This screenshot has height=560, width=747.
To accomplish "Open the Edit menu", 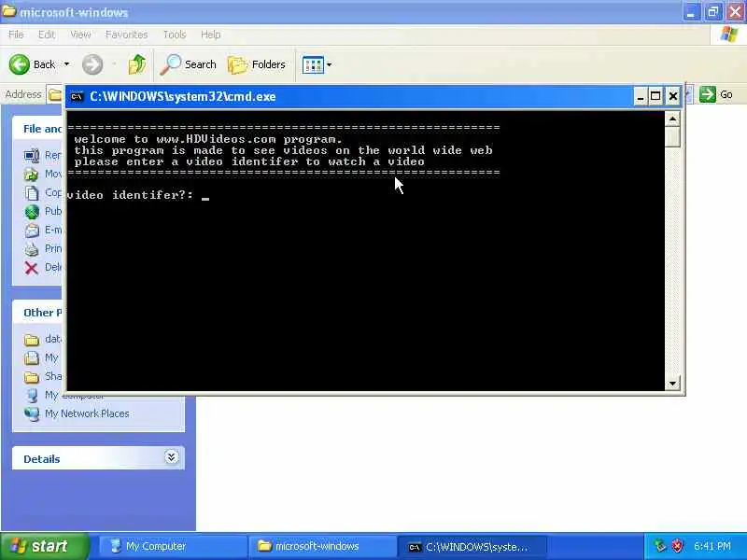I will click(46, 35).
